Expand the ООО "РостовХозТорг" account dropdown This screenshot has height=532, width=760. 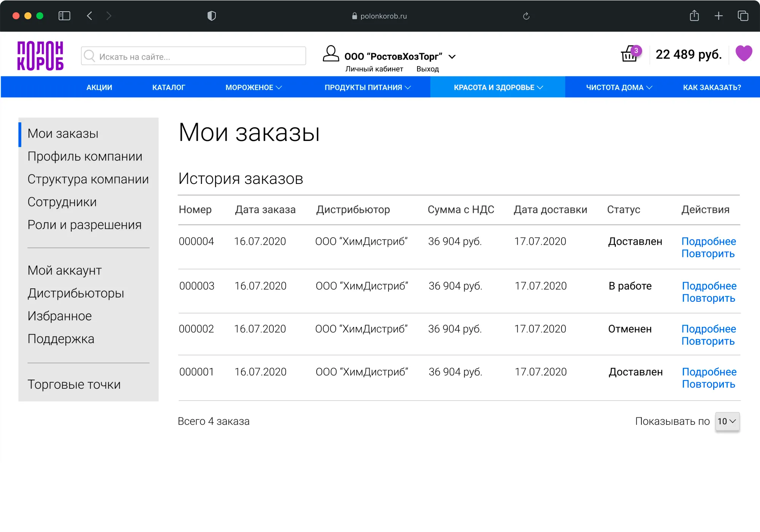coord(452,57)
